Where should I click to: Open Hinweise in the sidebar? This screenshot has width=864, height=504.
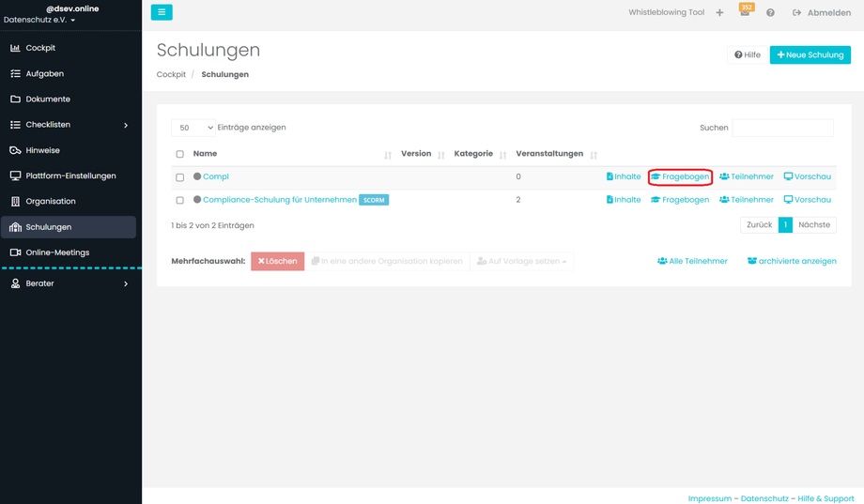tap(69, 150)
